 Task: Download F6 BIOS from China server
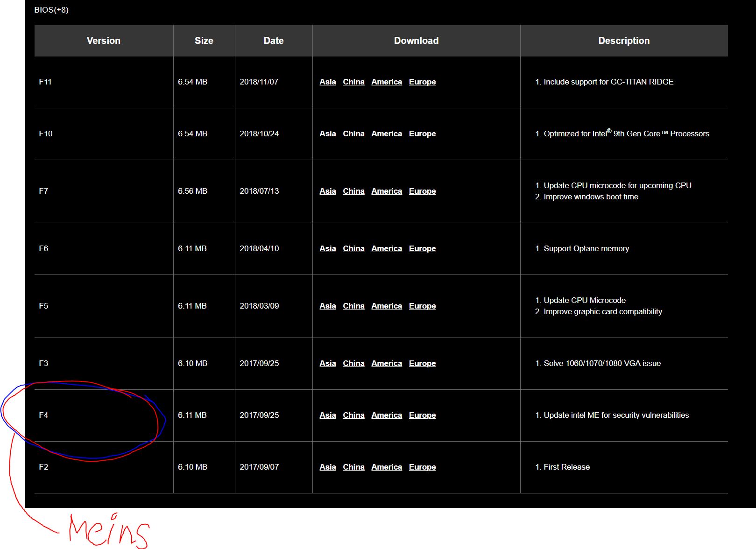tap(353, 248)
